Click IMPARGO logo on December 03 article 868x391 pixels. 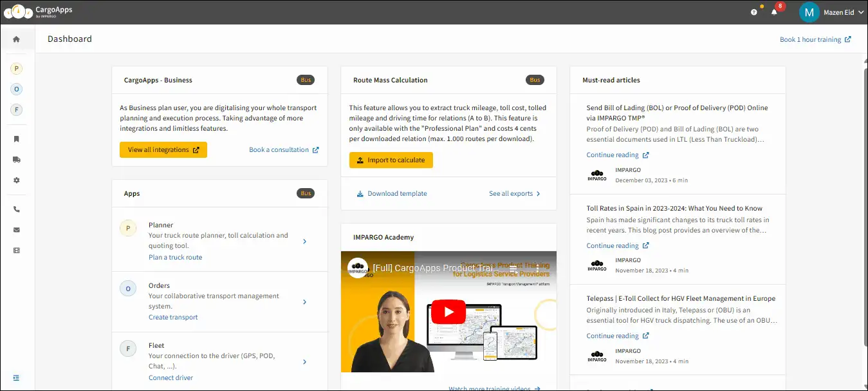pyautogui.click(x=597, y=175)
